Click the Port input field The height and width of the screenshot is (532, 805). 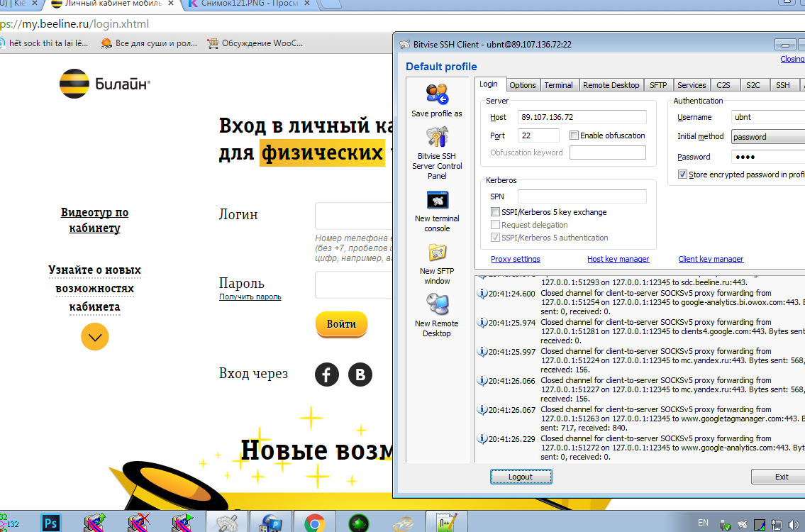point(538,135)
